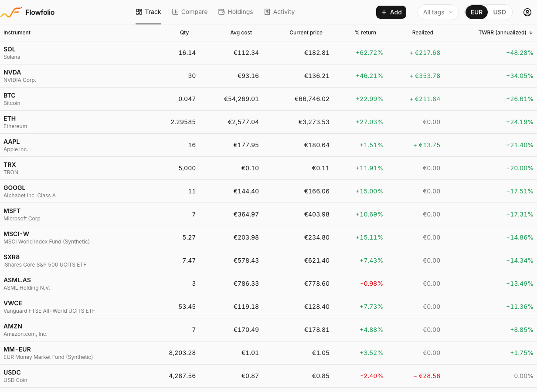This screenshot has width=537, height=392.
Task: Select the VWCE Vanguard ETF instrument
Action: click(268, 307)
